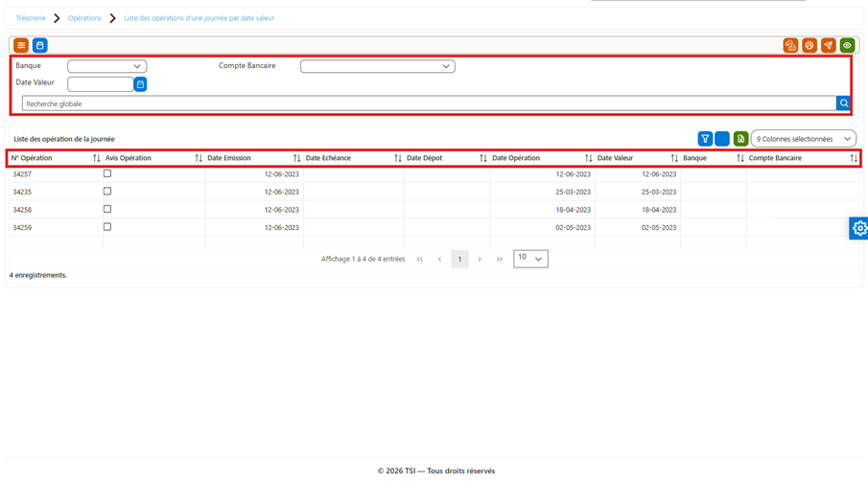The image size is (868, 481).
Task: Go to next page arrow
Action: click(480, 259)
